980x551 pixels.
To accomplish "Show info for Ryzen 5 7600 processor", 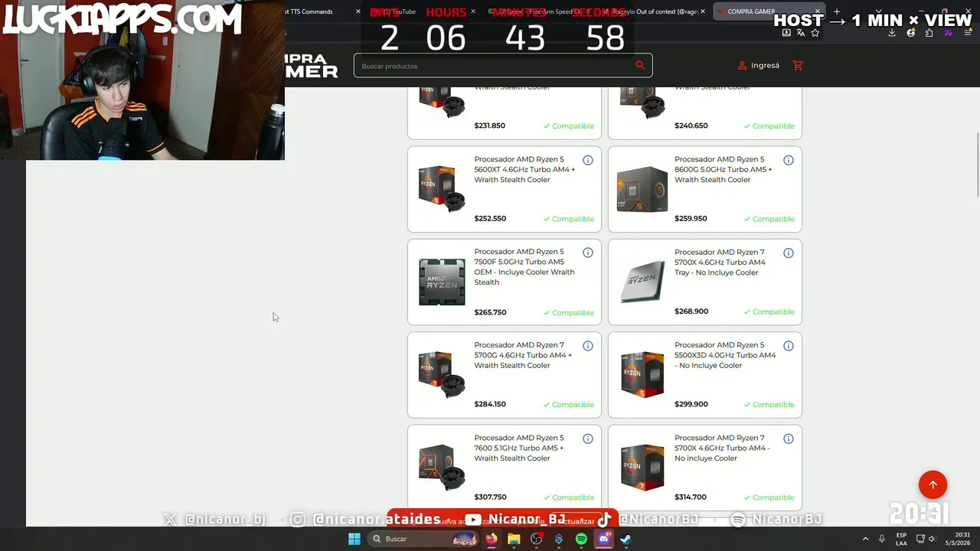I will [x=588, y=439].
